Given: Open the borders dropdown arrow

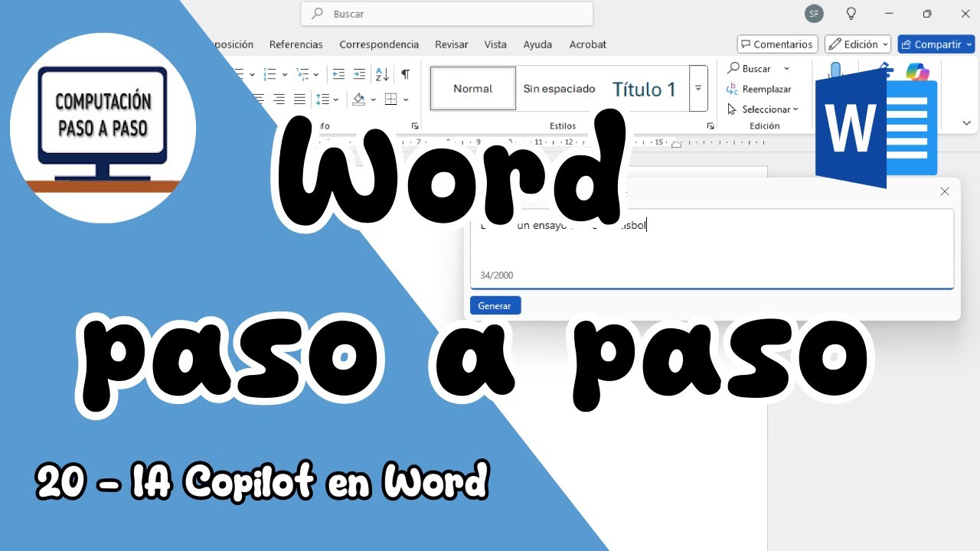Looking at the screenshot, I should pos(406,99).
